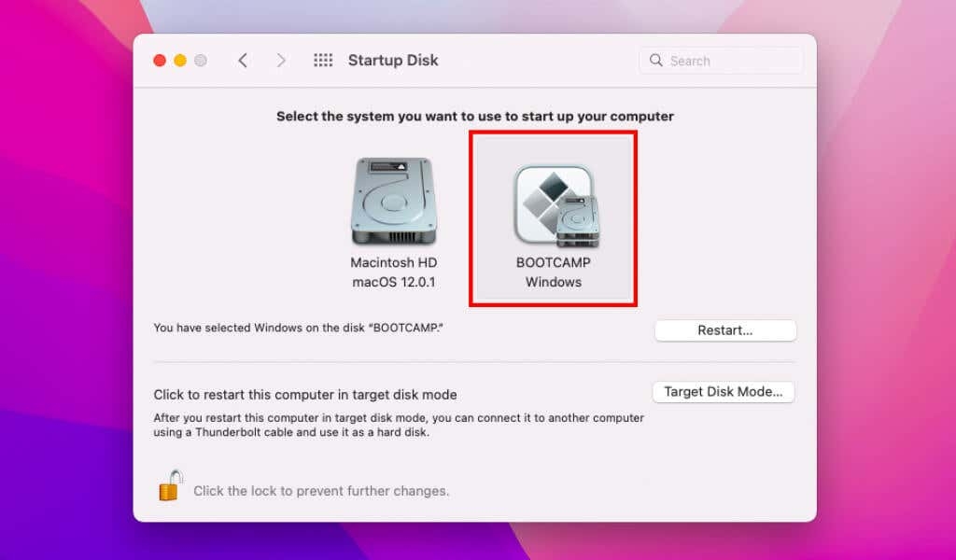Click the forward navigation chevron
Screen dimensions: 956x560
pos(282,59)
